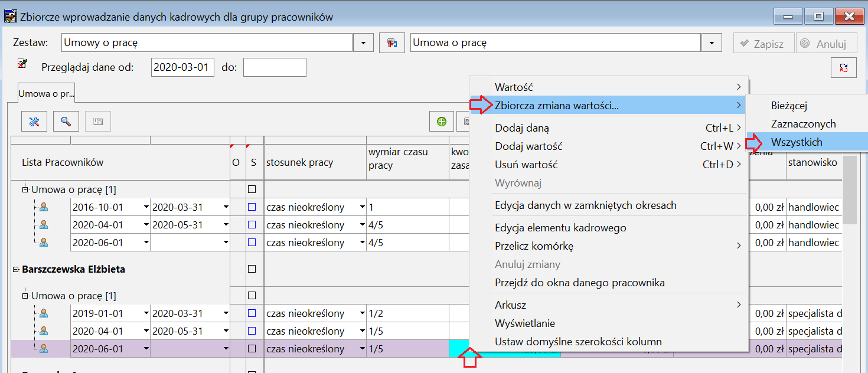Screen dimensions: 868x373
Task: Select Ustaw domyślne szerokości kolumn
Action: (608, 342)
